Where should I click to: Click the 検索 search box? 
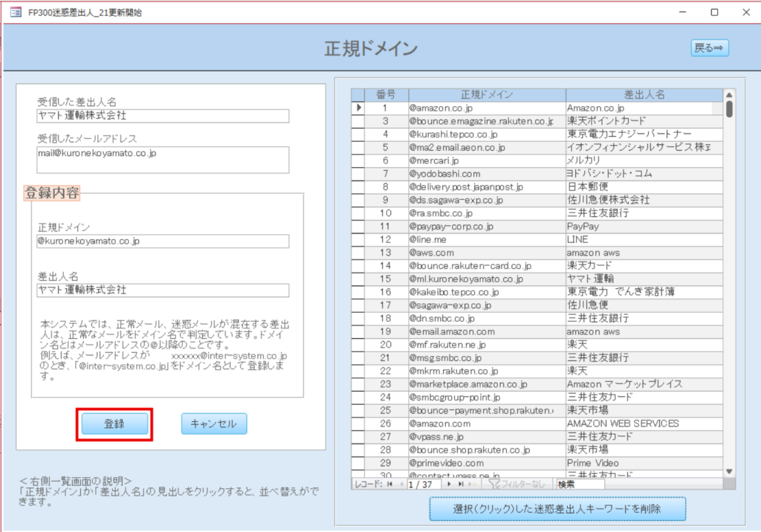[x=580, y=484]
